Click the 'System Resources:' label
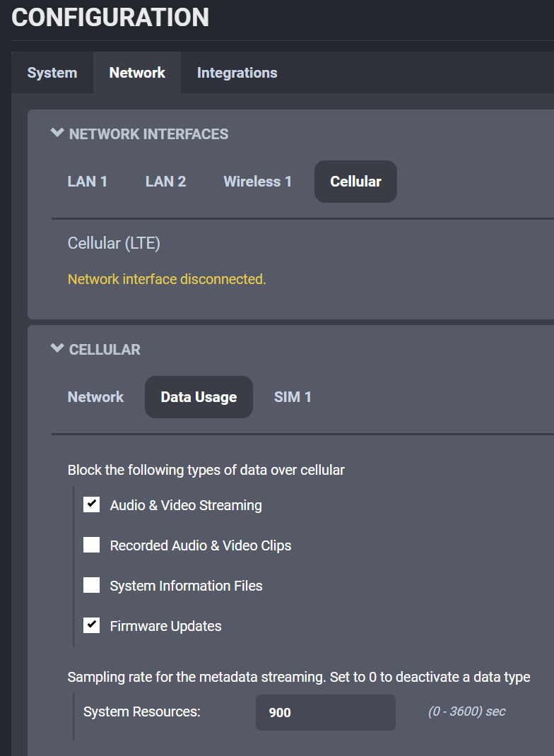 click(x=142, y=712)
